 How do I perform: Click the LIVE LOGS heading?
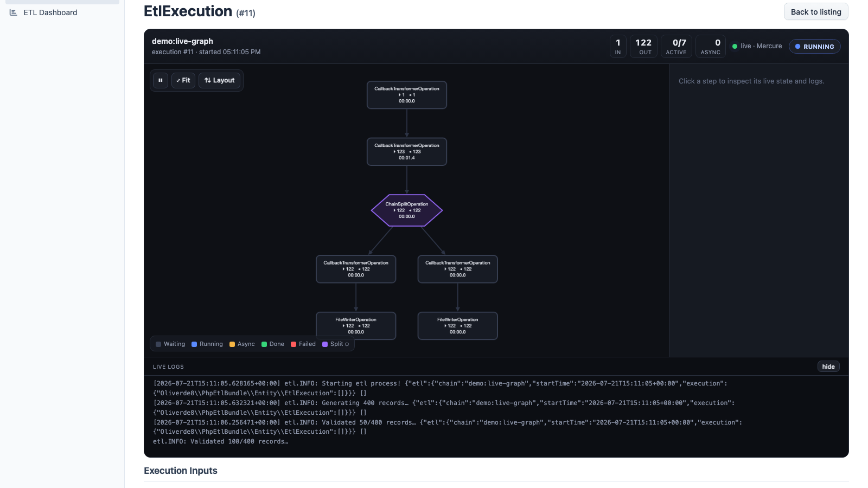click(168, 367)
